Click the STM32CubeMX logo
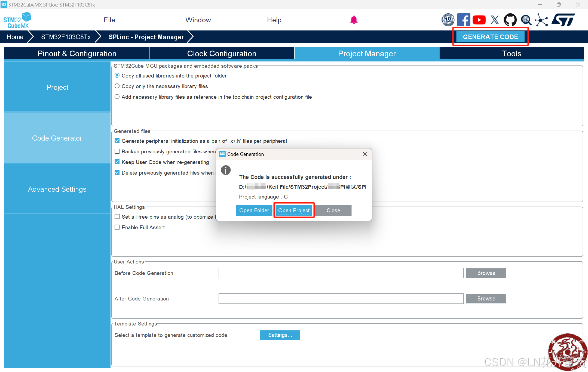 (17, 20)
